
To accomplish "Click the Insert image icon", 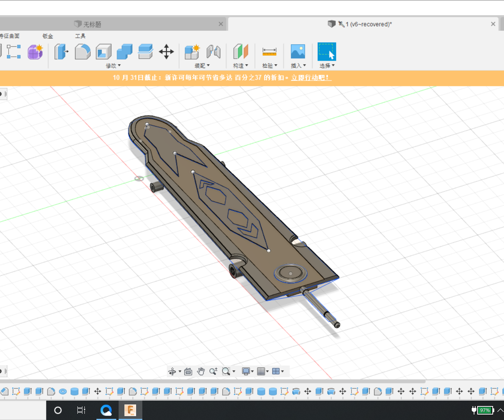I will pos(298,51).
